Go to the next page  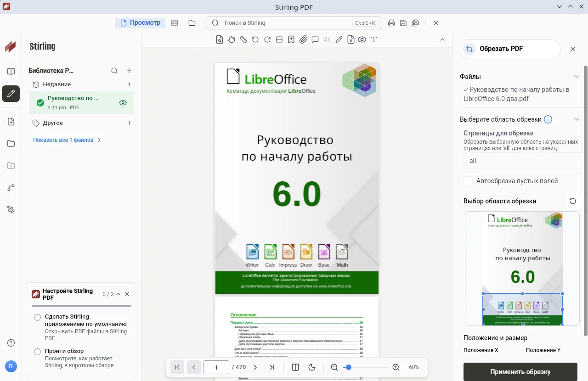tap(255, 367)
